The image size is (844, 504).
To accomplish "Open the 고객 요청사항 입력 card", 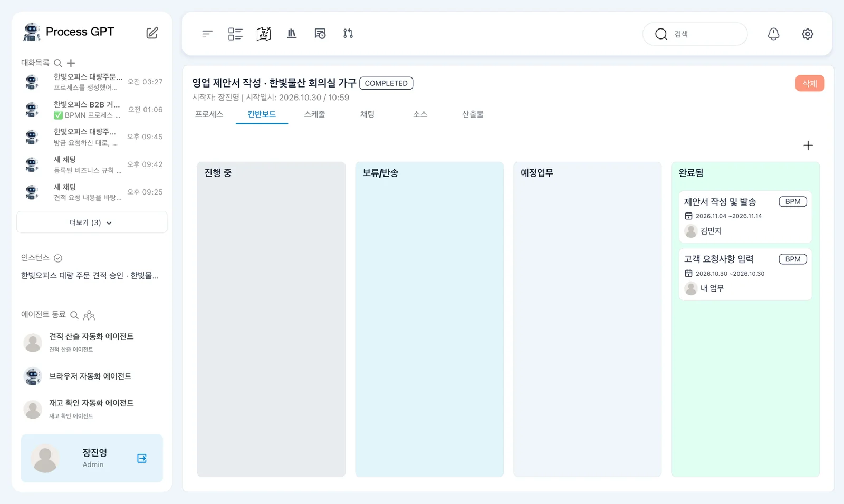I will point(745,274).
